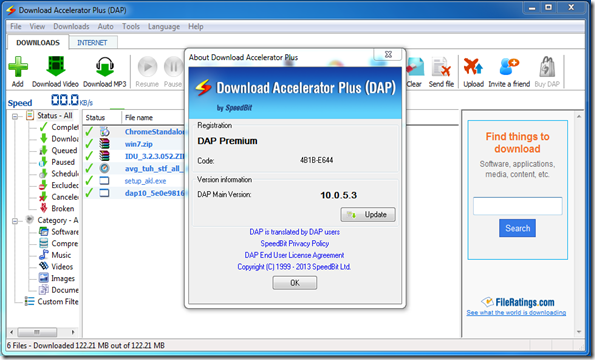Select the avg_tuh_stf_all download row
This screenshot has width=595, height=360.
[x=135, y=168]
